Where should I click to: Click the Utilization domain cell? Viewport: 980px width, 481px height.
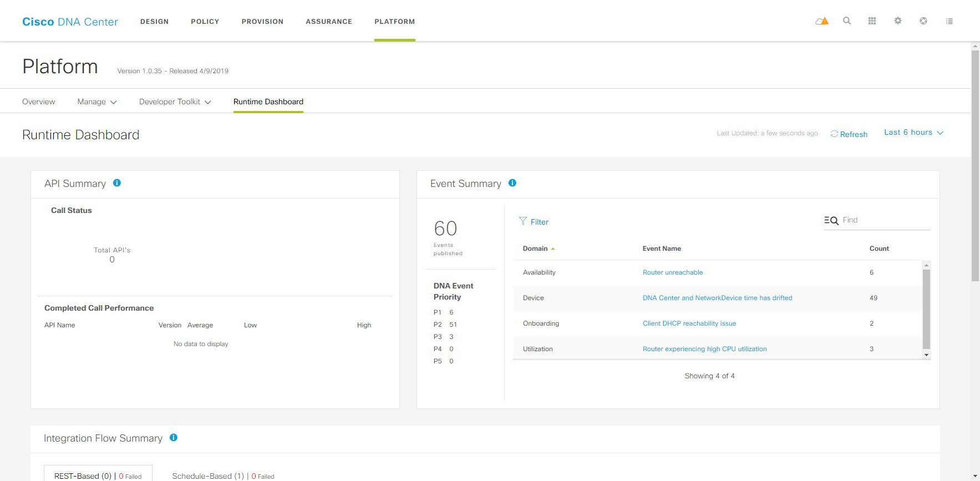538,349
